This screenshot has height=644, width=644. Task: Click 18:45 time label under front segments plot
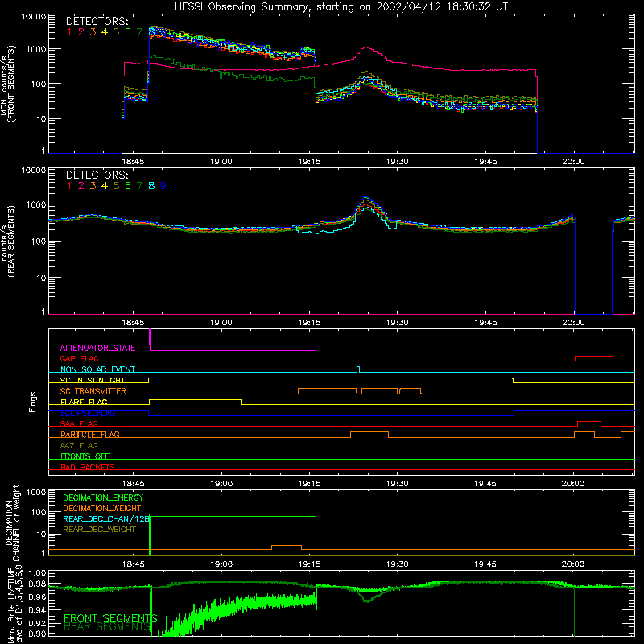point(133,162)
